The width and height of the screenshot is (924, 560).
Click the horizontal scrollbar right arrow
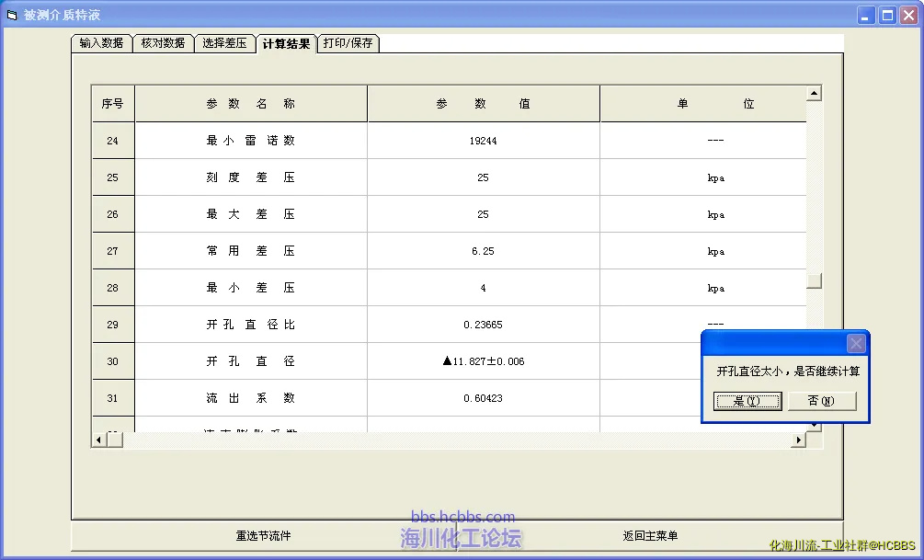798,440
